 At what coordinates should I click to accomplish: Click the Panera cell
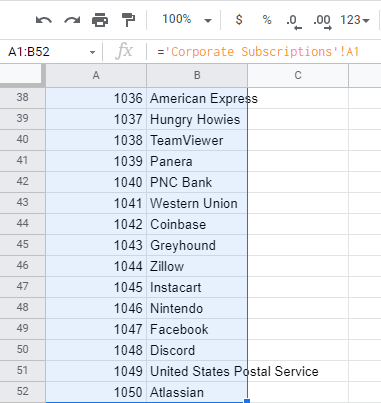(x=197, y=161)
